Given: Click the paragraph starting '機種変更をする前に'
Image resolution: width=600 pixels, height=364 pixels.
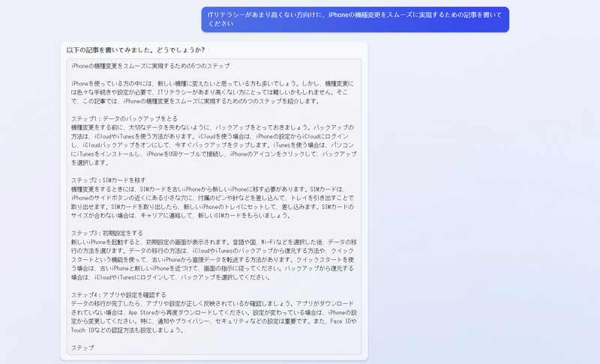Looking at the screenshot, I should tap(214, 145).
